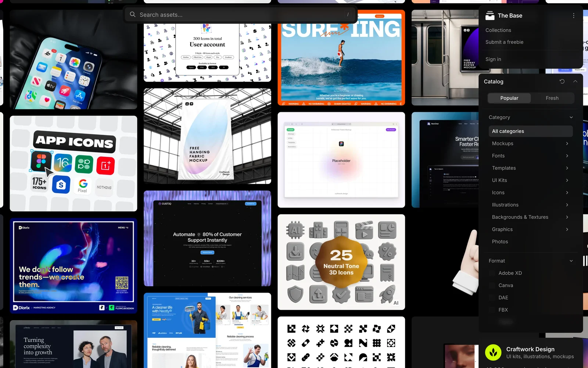The image size is (588, 368).
Task: Collapse the Format section chevron
Action: 571,261
